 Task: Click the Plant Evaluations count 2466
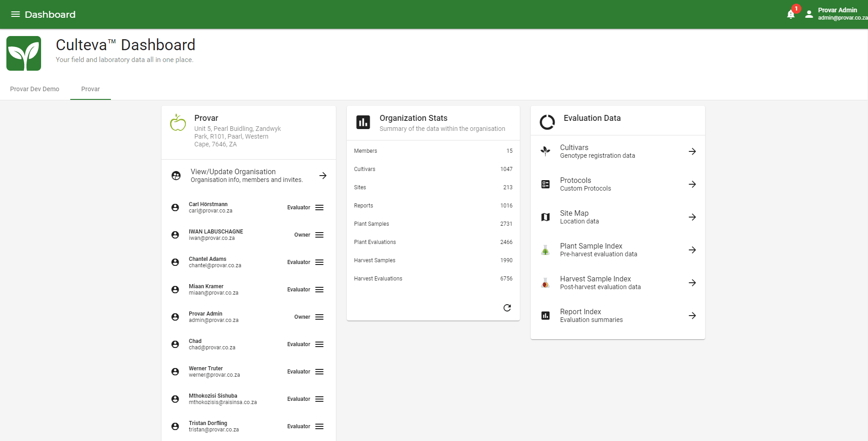[x=506, y=242]
